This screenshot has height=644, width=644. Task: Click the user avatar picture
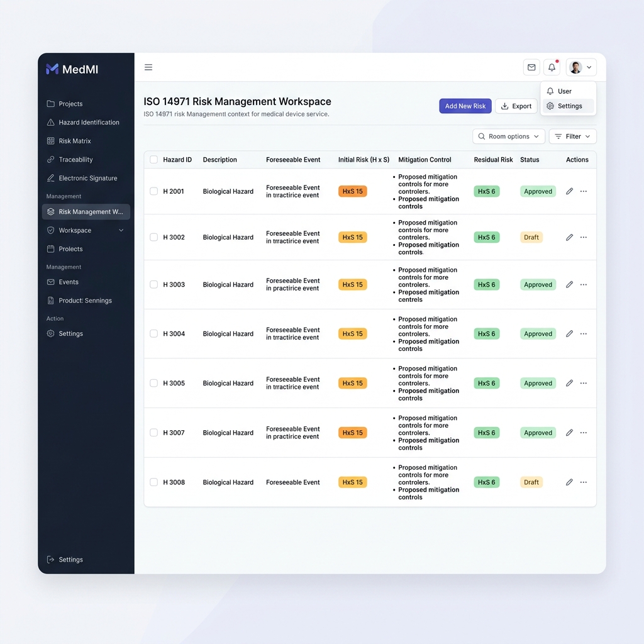(576, 67)
